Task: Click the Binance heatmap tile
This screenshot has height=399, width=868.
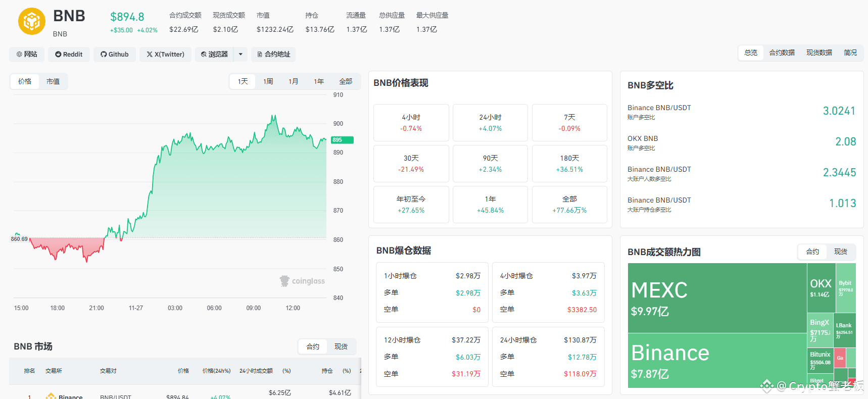Action: pos(717,361)
